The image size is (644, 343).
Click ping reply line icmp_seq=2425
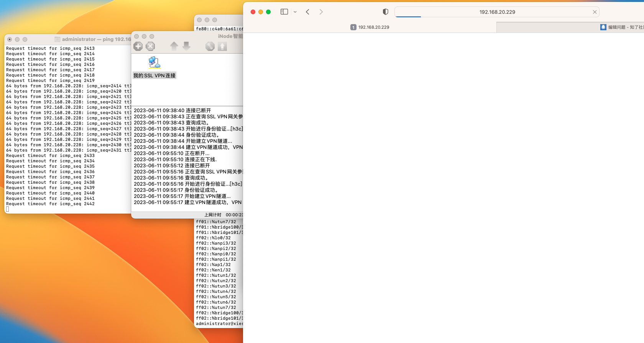(69, 118)
